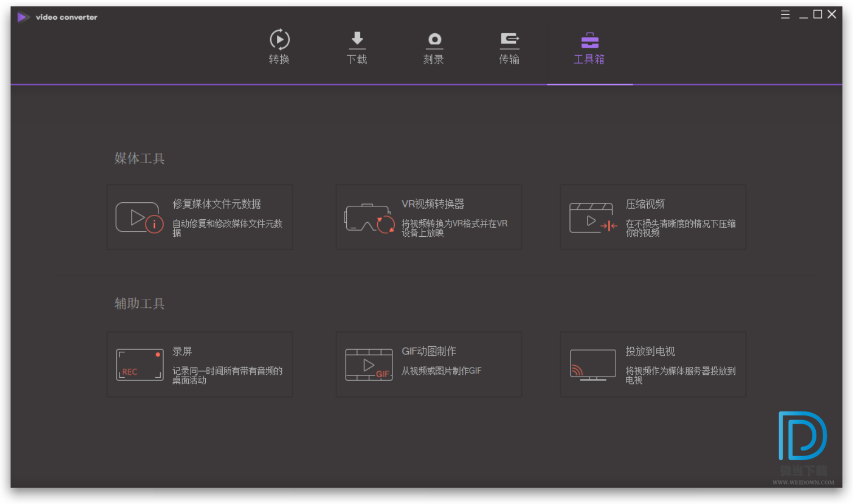Click the 辅助工具 section heading
The height and width of the screenshot is (504, 853).
point(140,304)
